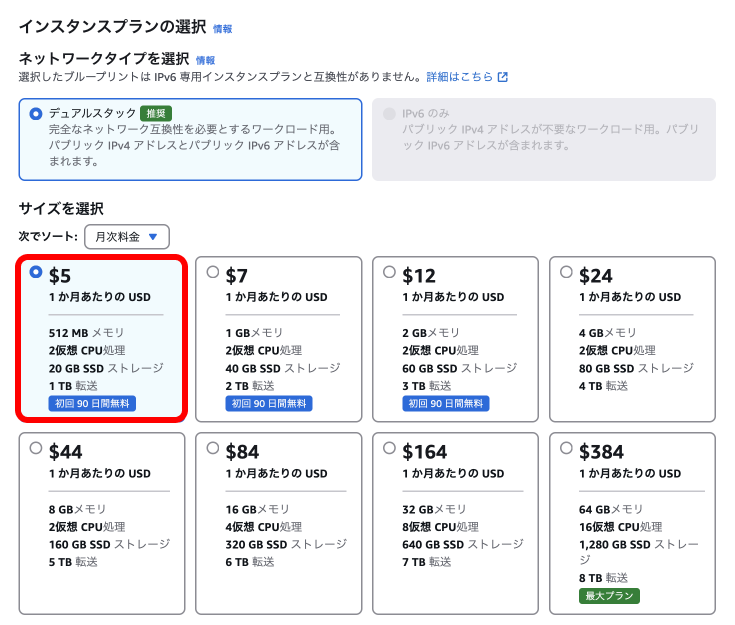Click the $164 price heading
Viewport: 735px width, 625px height.
tap(425, 452)
